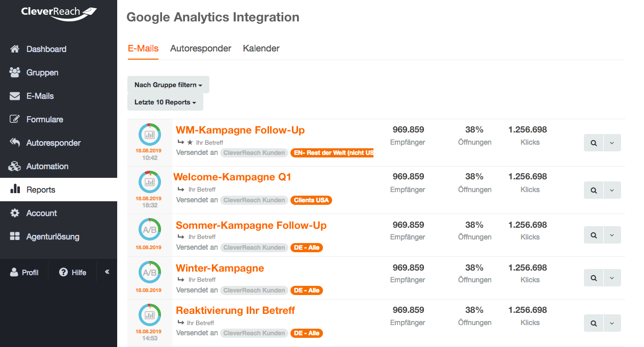Switch to the Kalender tab
644x347 pixels.
(261, 48)
